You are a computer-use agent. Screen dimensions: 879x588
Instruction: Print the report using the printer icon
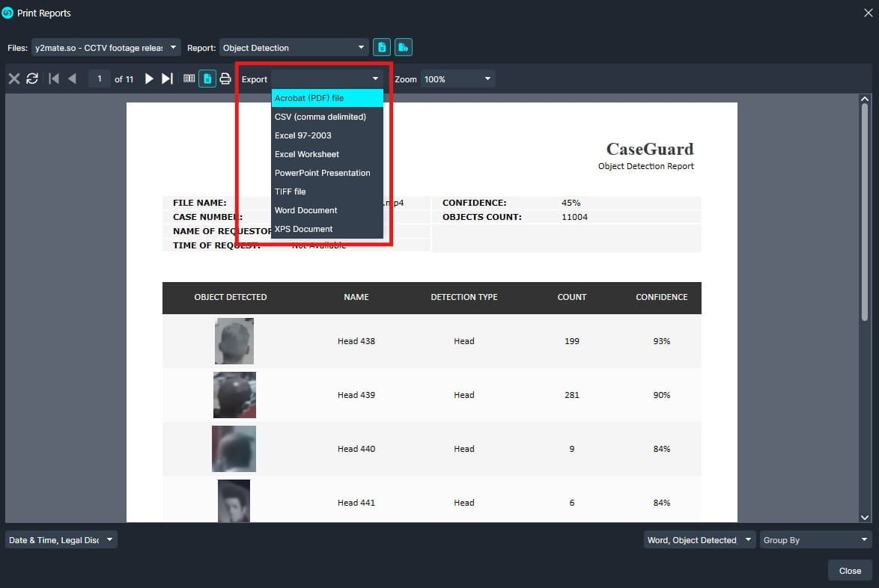(225, 78)
